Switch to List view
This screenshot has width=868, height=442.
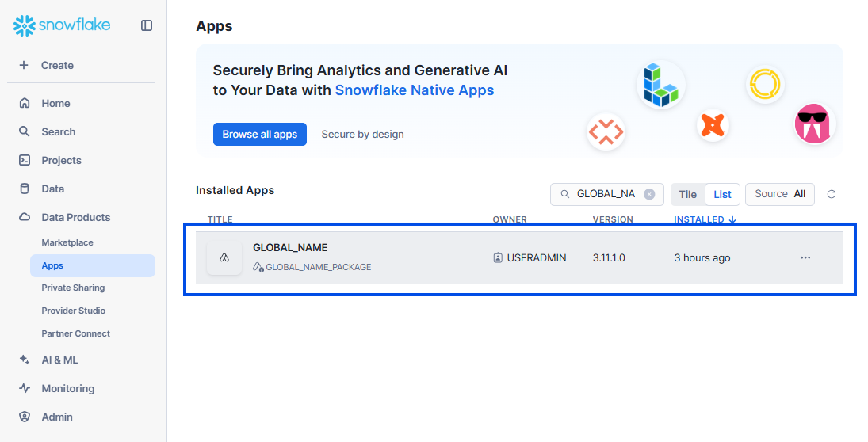pyautogui.click(x=722, y=195)
